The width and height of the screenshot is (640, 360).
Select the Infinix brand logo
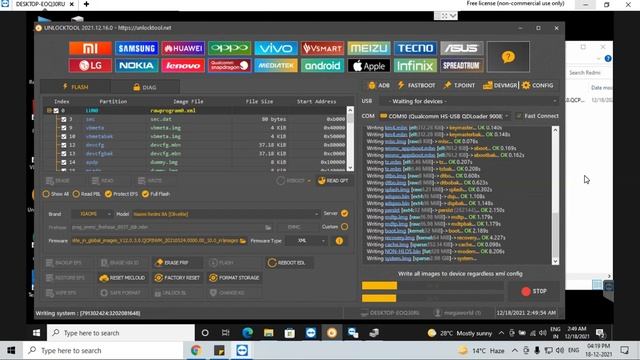click(x=415, y=65)
